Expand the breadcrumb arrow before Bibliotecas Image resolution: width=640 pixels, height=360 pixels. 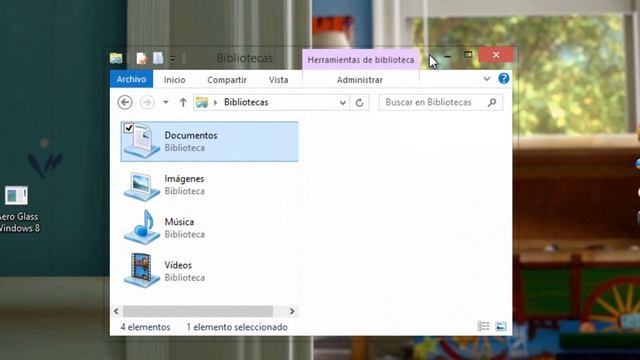coord(216,102)
